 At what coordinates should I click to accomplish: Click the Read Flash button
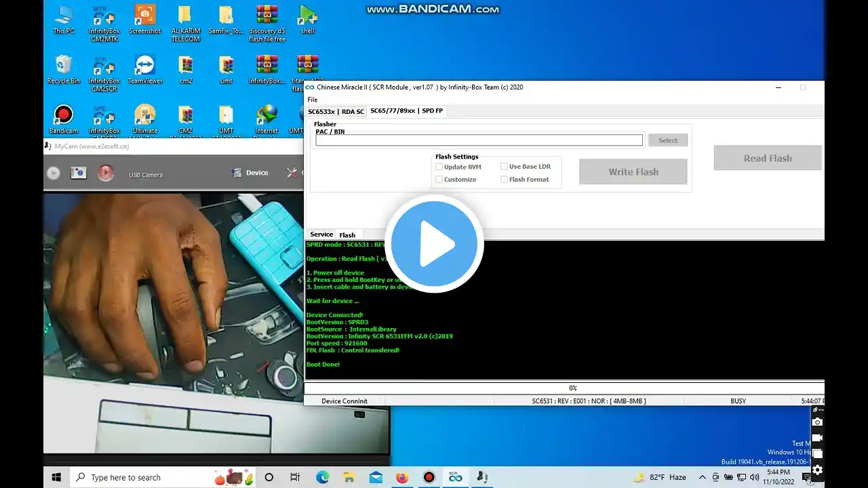(768, 158)
